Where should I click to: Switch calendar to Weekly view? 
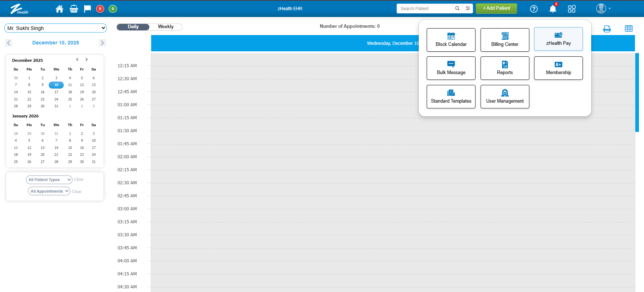coord(166,27)
